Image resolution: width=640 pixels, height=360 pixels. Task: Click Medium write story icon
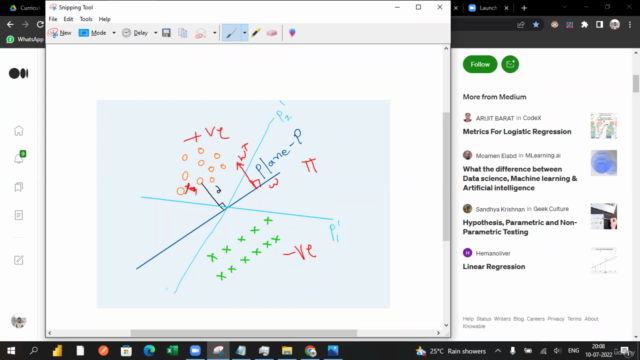coord(19,260)
